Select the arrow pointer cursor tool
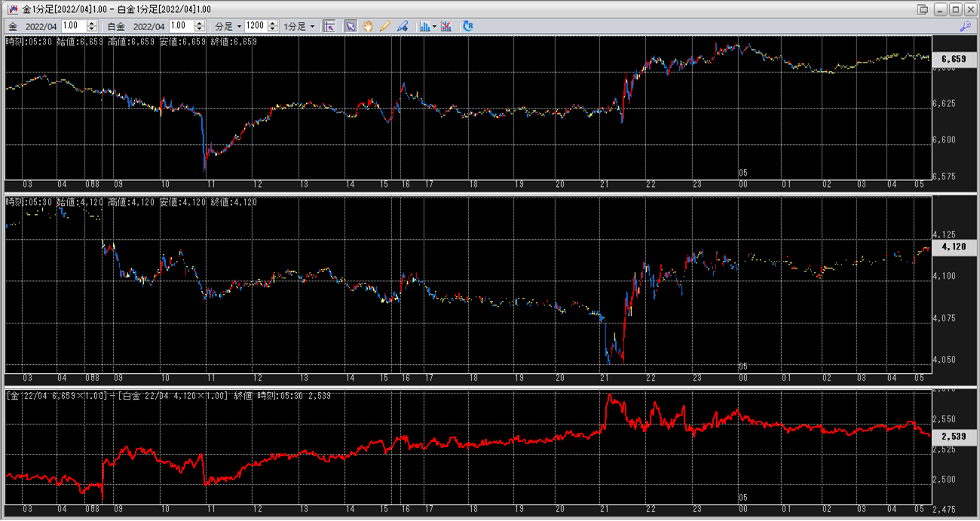The width and height of the screenshot is (980, 521). pos(351,26)
